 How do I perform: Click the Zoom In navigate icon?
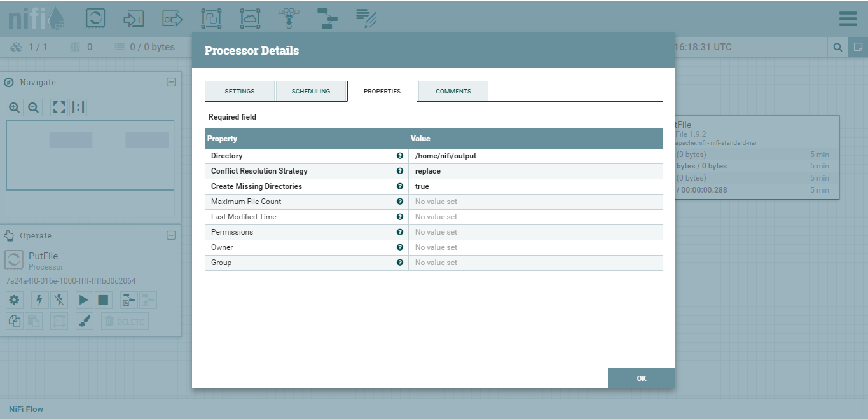(14, 107)
